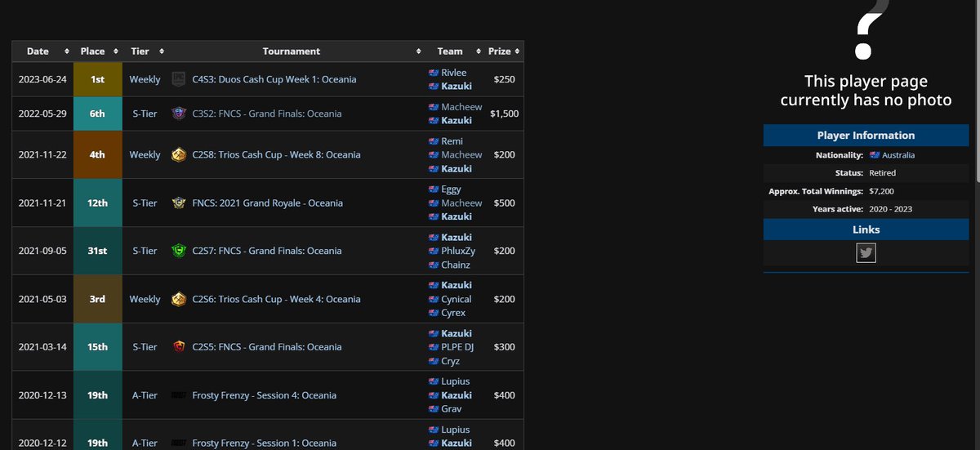
Task: Open player Chainz's page
Action: click(456, 265)
